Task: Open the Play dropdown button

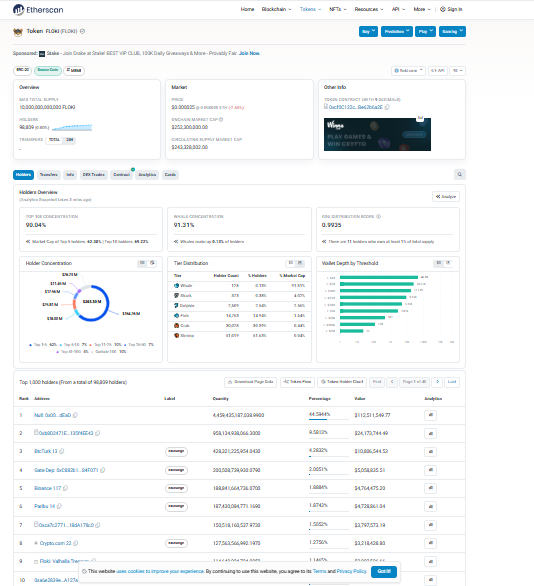Action: pos(425,31)
